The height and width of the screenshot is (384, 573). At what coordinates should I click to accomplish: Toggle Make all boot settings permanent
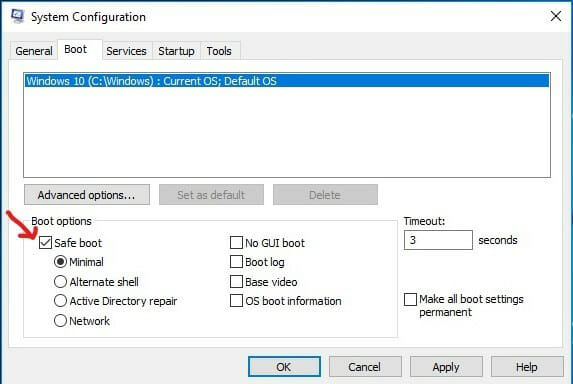[410, 299]
